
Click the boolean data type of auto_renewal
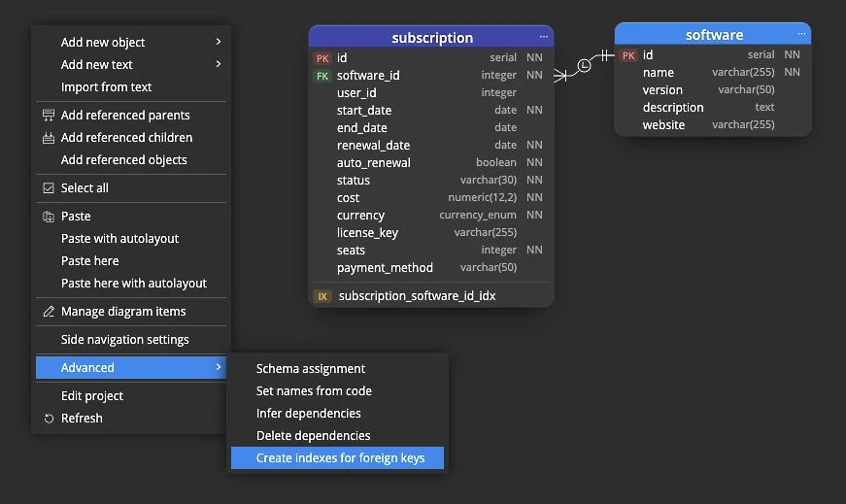click(495, 162)
